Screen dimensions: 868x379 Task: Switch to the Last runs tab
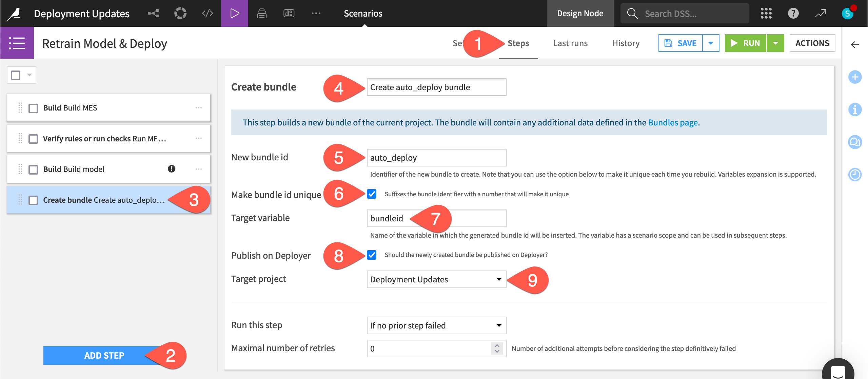coord(570,43)
